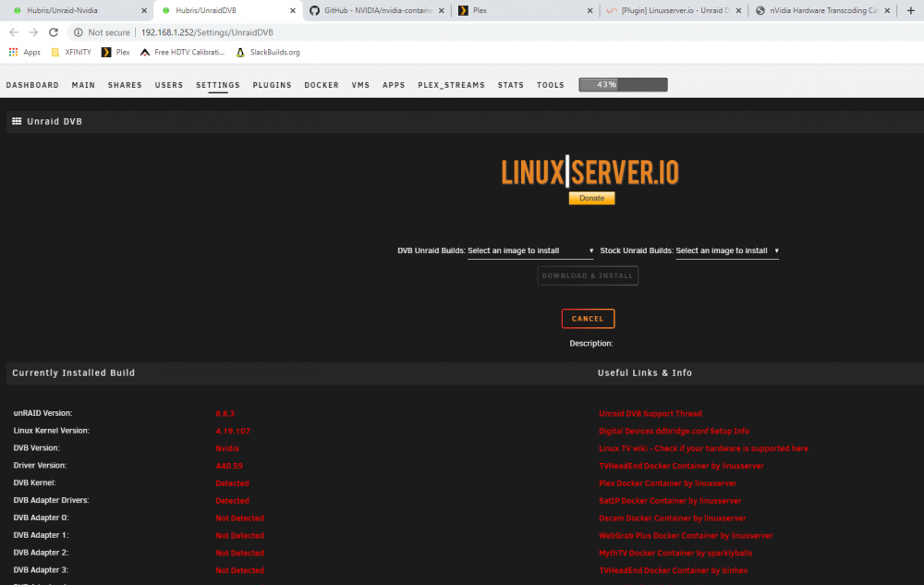Open the Plex_Streams menu
Image resolution: width=924 pixels, height=585 pixels.
click(452, 85)
